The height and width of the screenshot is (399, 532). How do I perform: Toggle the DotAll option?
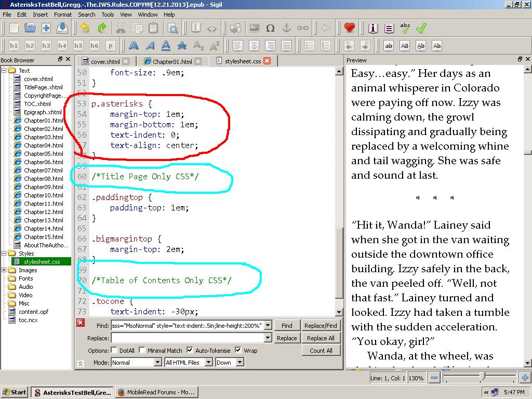(114, 350)
